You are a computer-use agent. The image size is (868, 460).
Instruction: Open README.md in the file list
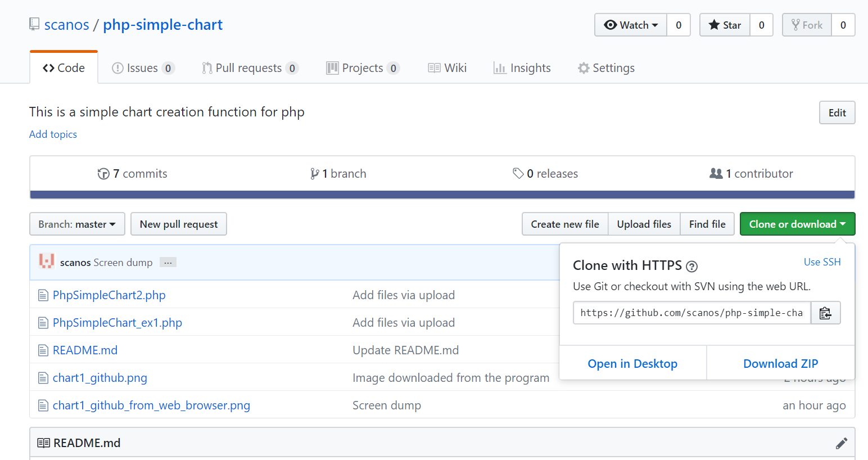click(x=85, y=350)
